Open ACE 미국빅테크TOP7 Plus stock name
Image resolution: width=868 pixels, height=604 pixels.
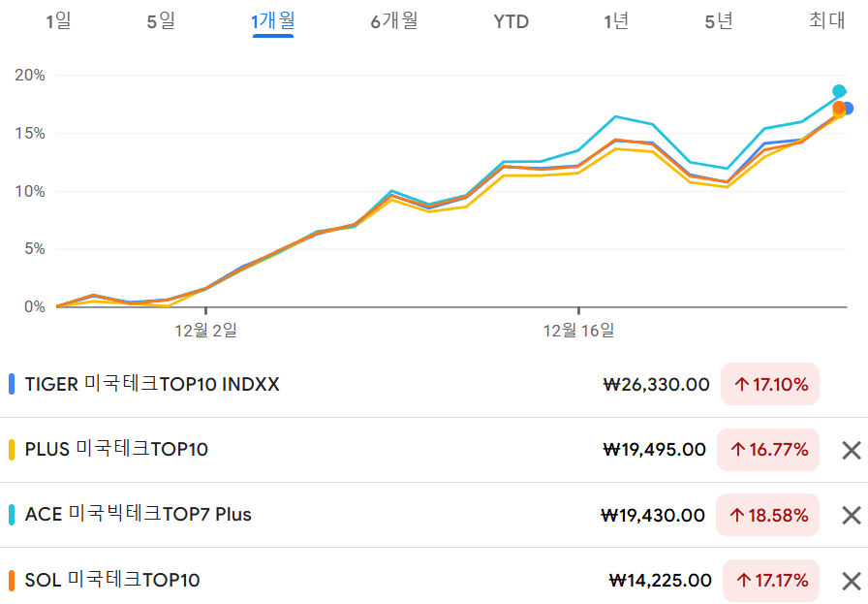tap(138, 514)
